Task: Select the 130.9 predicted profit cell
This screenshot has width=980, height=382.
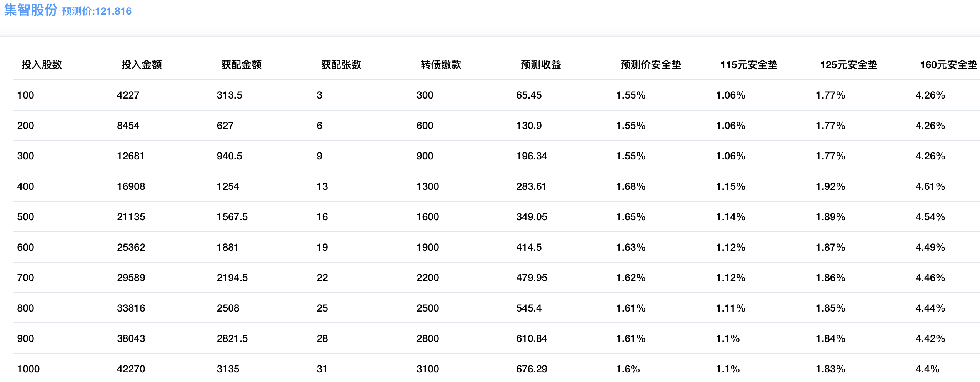Action: [529, 126]
